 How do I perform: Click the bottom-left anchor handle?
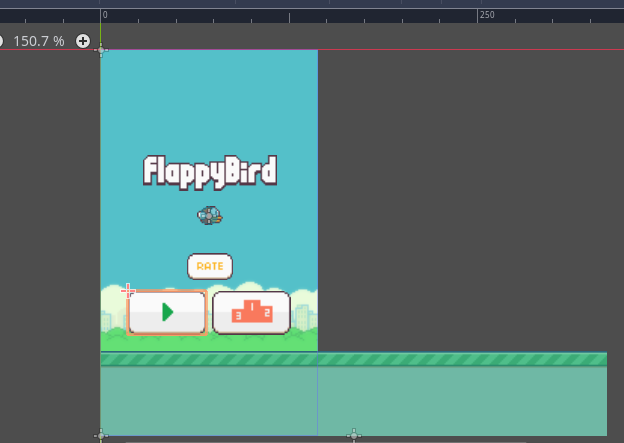coord(101,435)
